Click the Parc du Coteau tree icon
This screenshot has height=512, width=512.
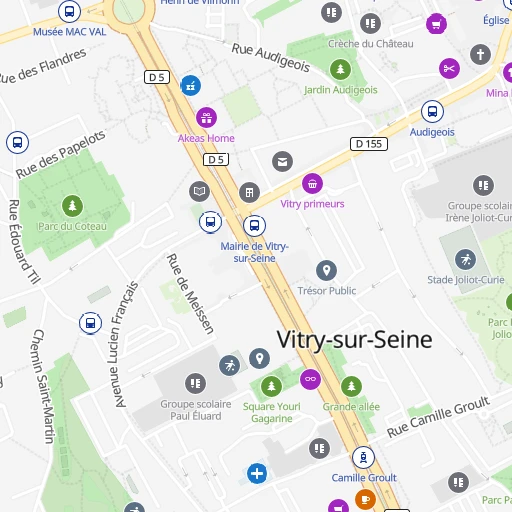pos(72,206)
